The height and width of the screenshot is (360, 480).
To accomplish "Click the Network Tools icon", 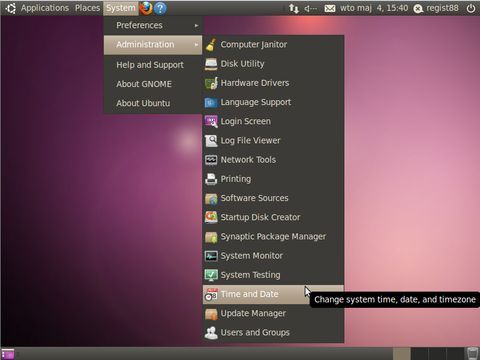I will [x=211, y=160].
